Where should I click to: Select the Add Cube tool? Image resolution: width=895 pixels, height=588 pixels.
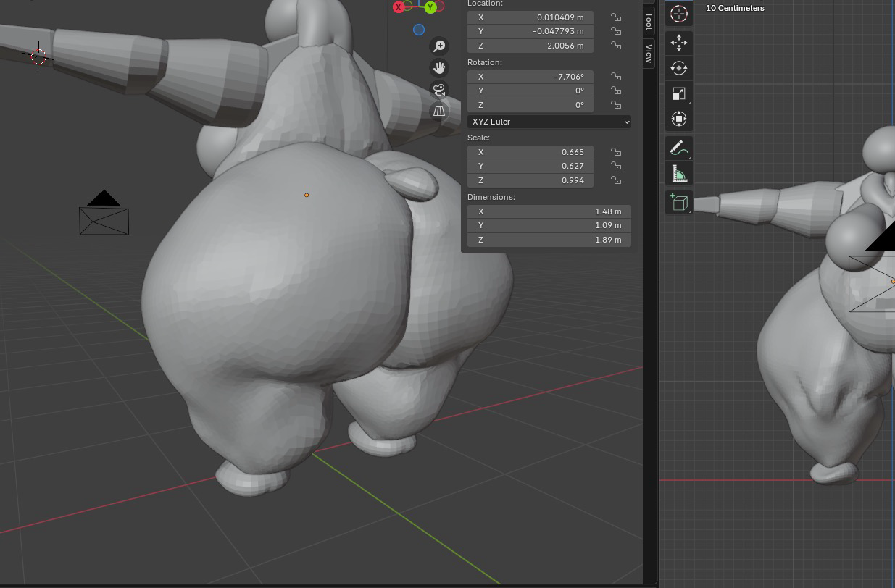click(x=678, y=202)
